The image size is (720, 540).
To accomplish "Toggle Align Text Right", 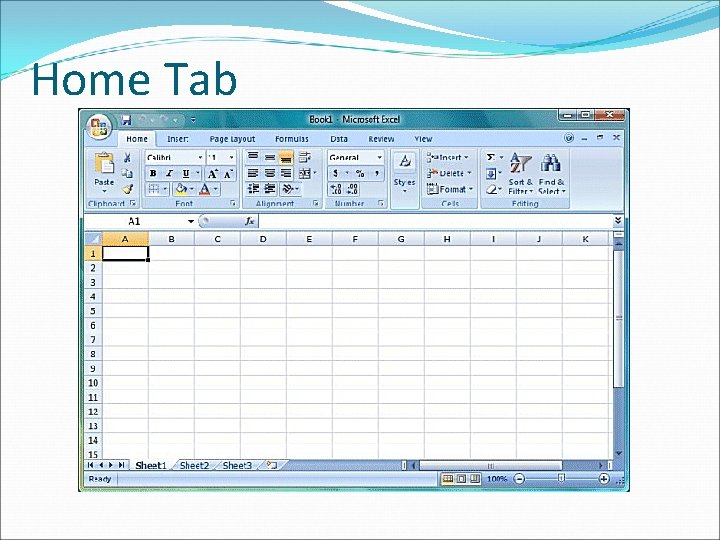I will (x=286, y=173).
